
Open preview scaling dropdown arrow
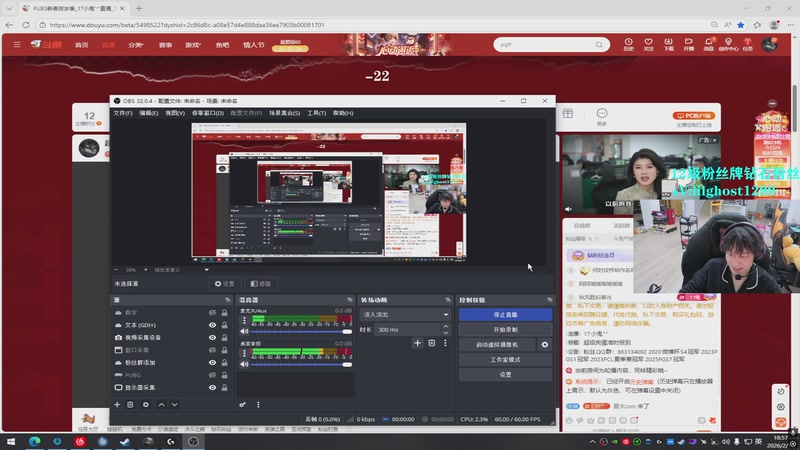(x=207, y=270)
